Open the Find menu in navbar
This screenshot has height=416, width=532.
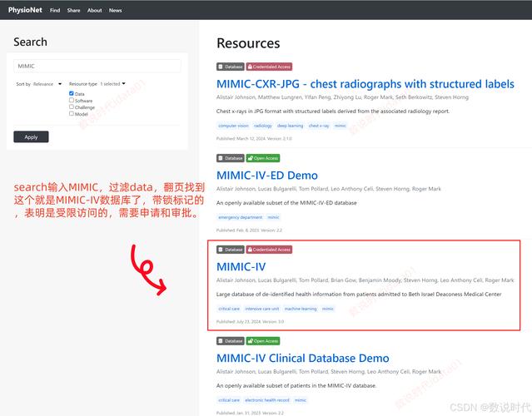tap(55, 11)
